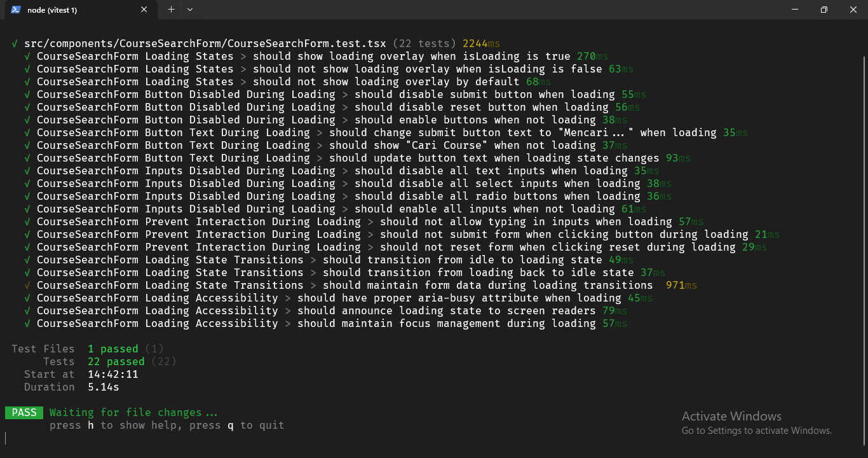The width and height of the screenshot is (868, 458).
Task: Expand the new tab profile dropdown chevron
Action: [190, 10]
